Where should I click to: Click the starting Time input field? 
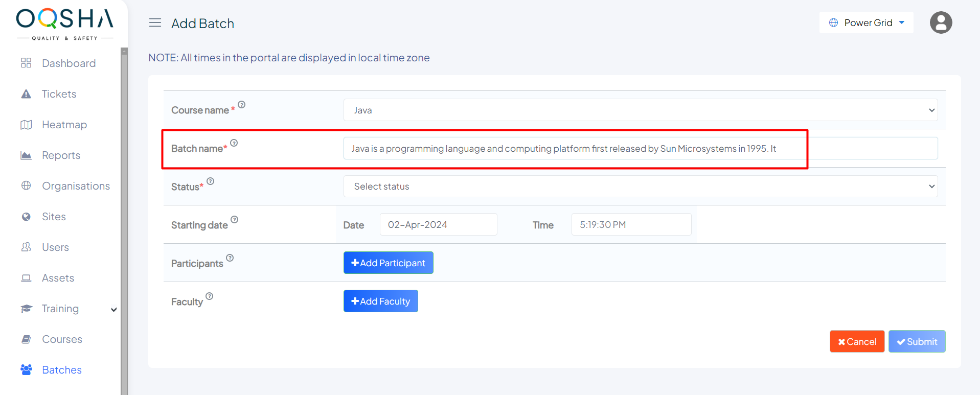click(631, 225)
